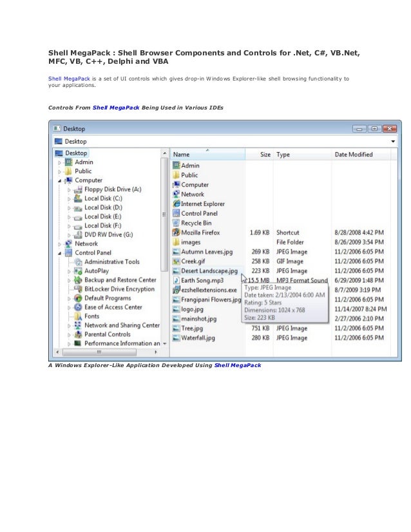The width and height of the screenshot is (411, 532).
Task: Minimize the Desktop window
Action: (x=359, y=129)
